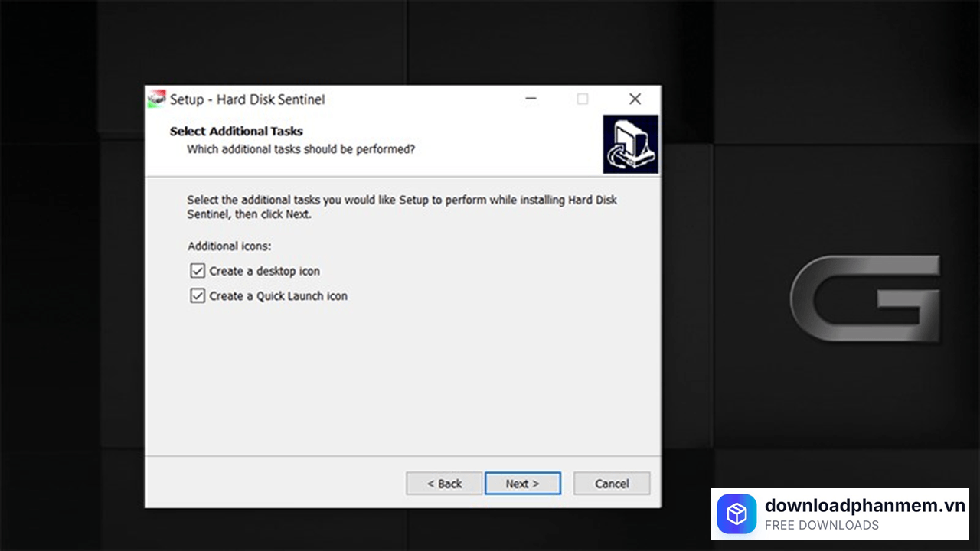The height and width of the screenshot is (551, 980).
Task: Click the 'Select Additional Tasks' heading
Action: pos(237,131)
